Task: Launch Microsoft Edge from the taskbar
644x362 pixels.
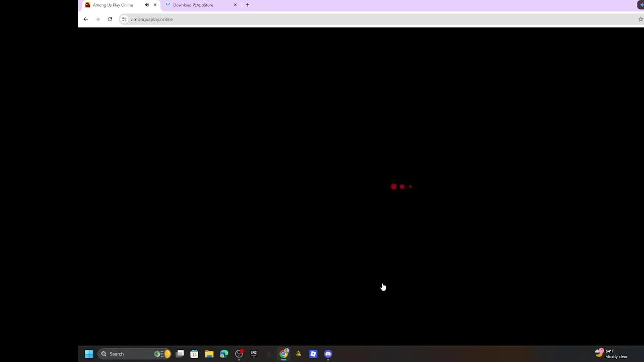Action: pyautogui.click(x=224, y=354)
